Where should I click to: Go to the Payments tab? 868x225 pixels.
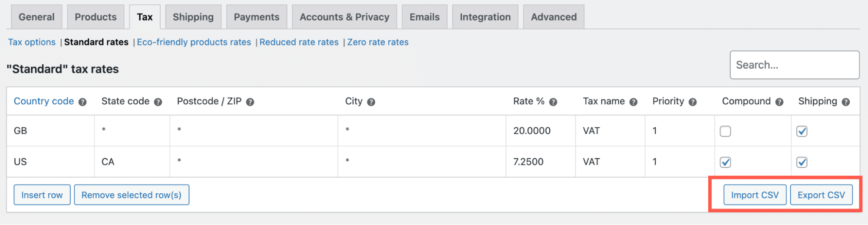pos(257,17)
